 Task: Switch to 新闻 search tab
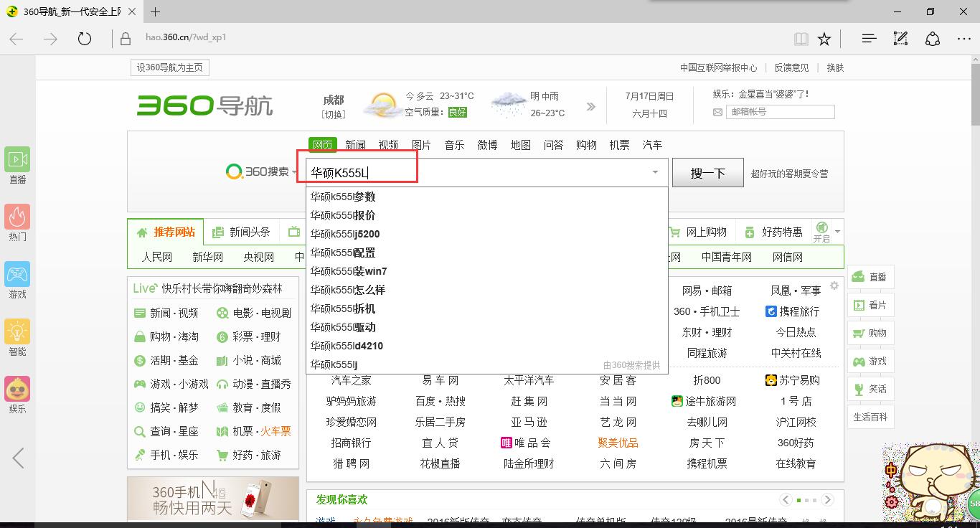pyautogui.click(x=355, y=145)
